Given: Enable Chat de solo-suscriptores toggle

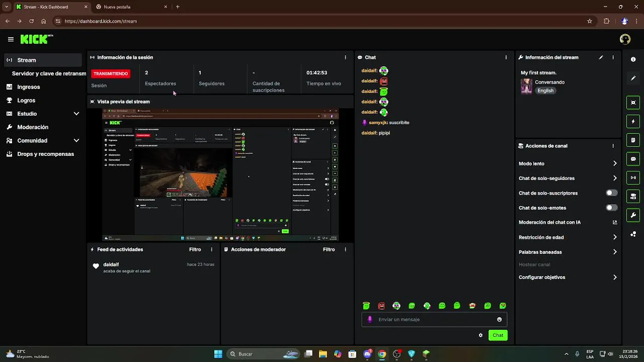Looking at the screenshot, I should point(611,193).
